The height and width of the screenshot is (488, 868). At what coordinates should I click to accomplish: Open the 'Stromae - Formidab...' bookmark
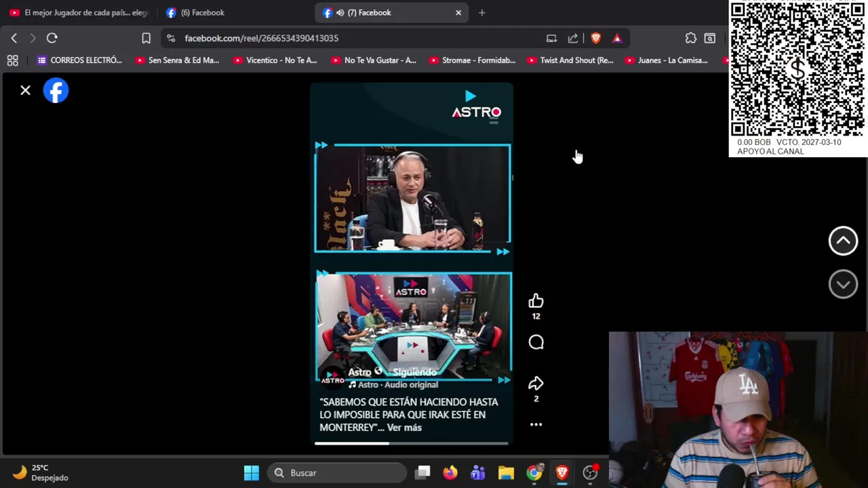(x=471, y=60)
